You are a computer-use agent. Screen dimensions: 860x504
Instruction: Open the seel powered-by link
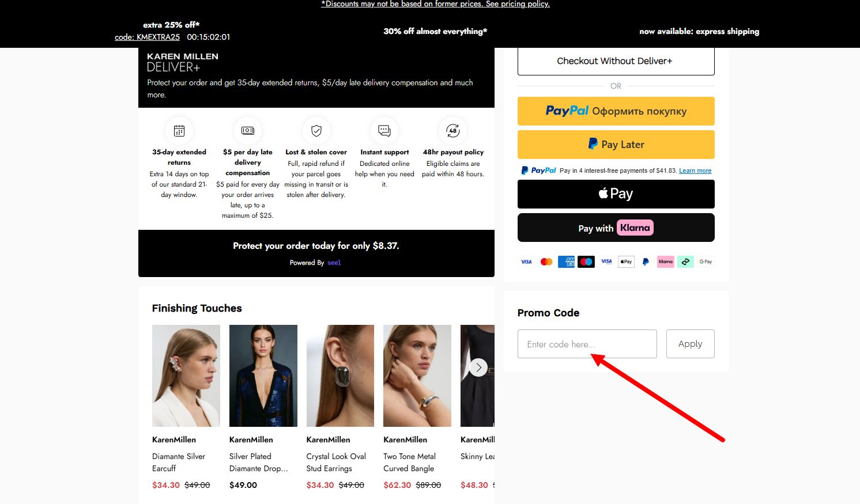[x=334, y=263]
